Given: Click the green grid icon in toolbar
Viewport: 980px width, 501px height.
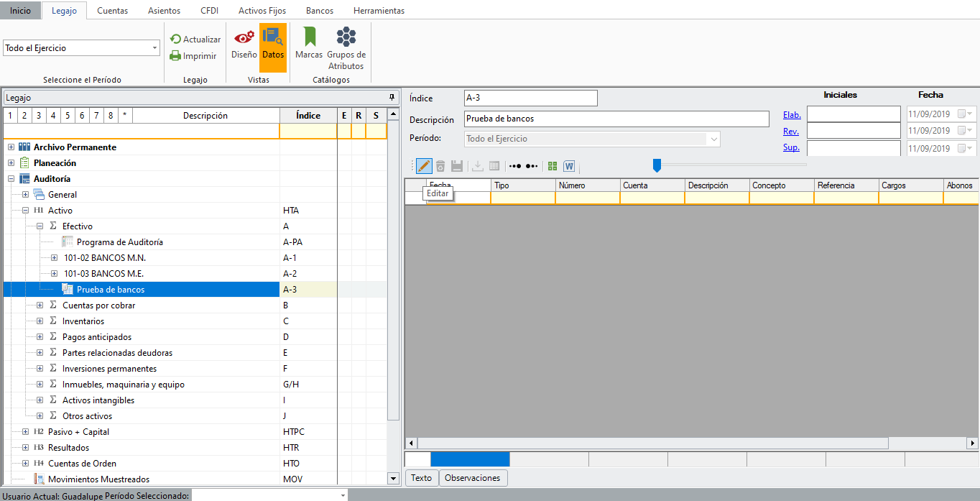Looking at the screenshot, I should (553, 166).
